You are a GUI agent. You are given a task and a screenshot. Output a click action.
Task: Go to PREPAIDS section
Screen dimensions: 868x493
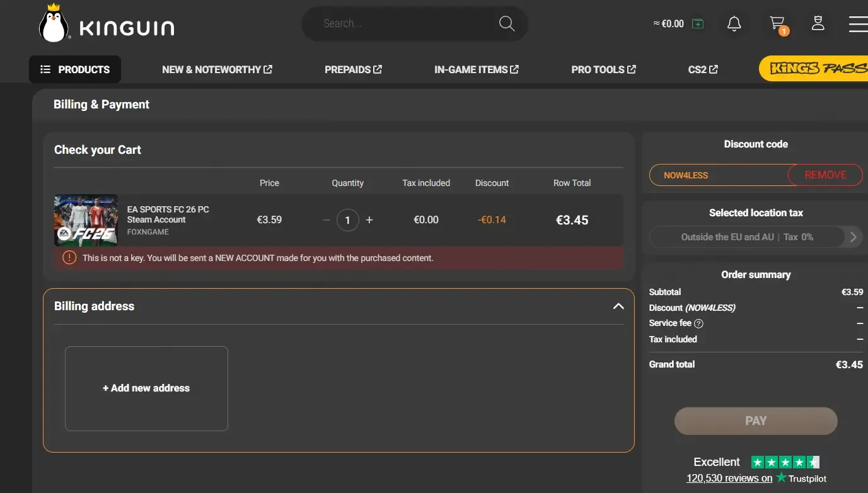[354, 69]
